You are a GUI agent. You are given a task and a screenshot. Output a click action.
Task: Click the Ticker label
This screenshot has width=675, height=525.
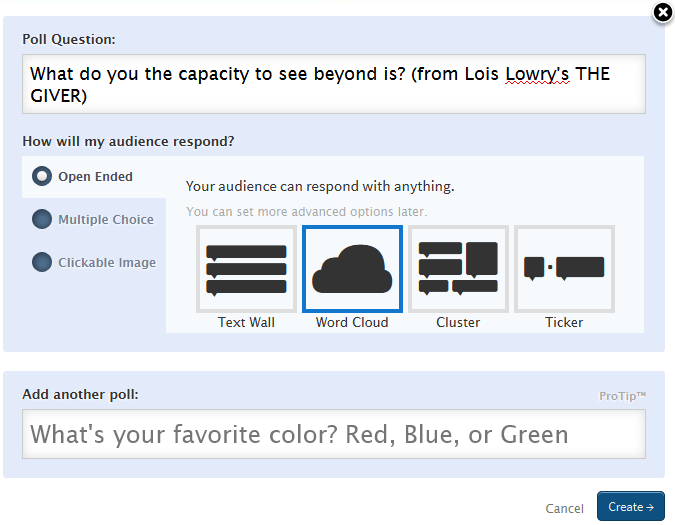click(x=564, y=322)
